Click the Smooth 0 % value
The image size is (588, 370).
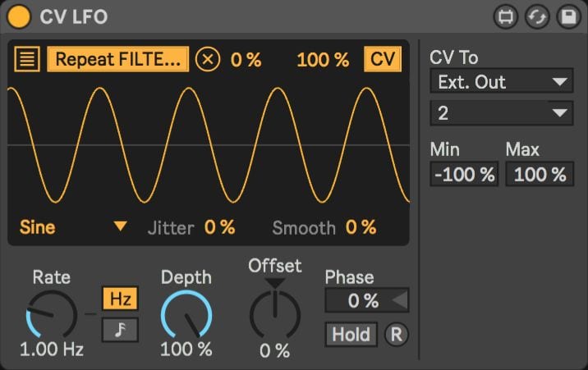point(361,227)
